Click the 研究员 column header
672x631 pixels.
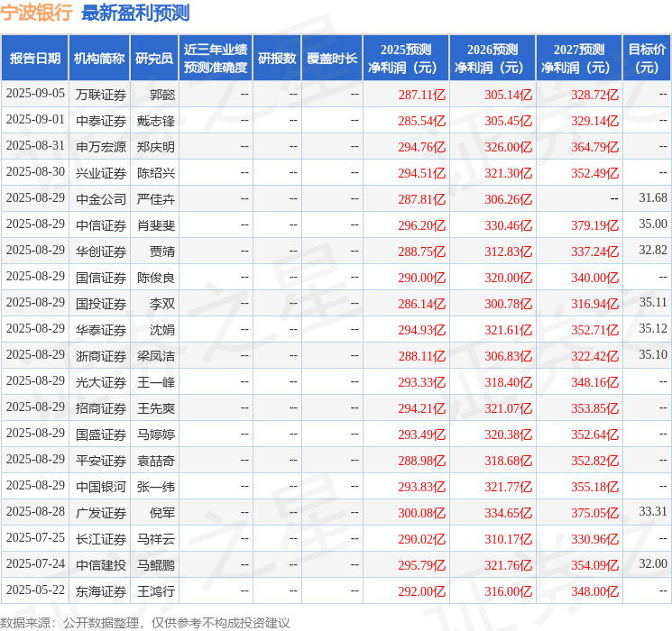[154, 59]
